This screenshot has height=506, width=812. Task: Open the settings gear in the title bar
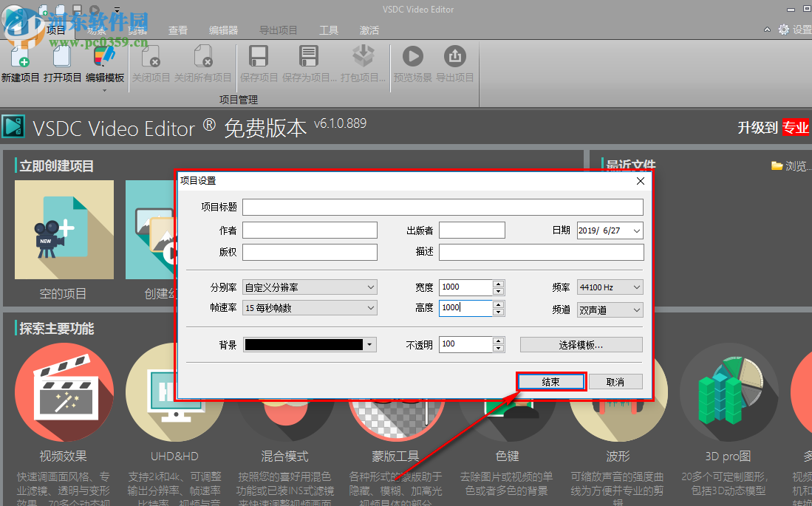point(783,30)
